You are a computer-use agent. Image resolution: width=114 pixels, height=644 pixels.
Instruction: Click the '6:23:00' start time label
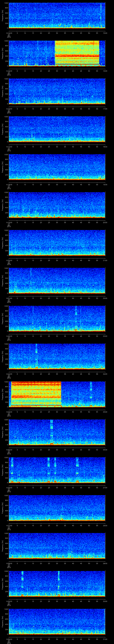9,374
